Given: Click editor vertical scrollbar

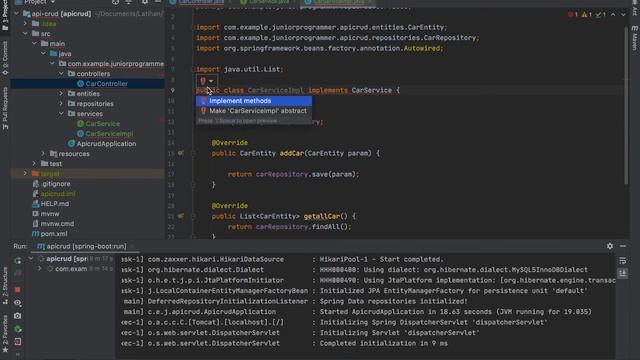Looking at the screenshot, I should [x=626, y=106].
